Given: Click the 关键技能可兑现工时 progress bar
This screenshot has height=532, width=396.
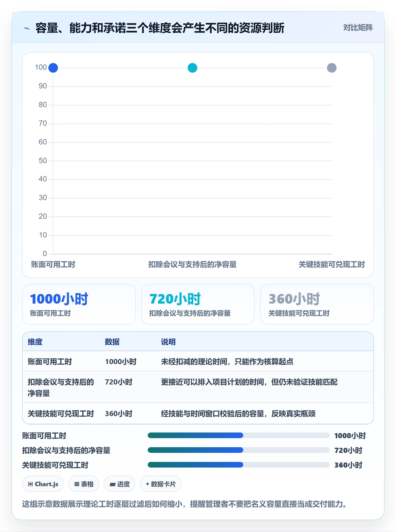Looking at the screenshot, I should click(x=238, y=465).
